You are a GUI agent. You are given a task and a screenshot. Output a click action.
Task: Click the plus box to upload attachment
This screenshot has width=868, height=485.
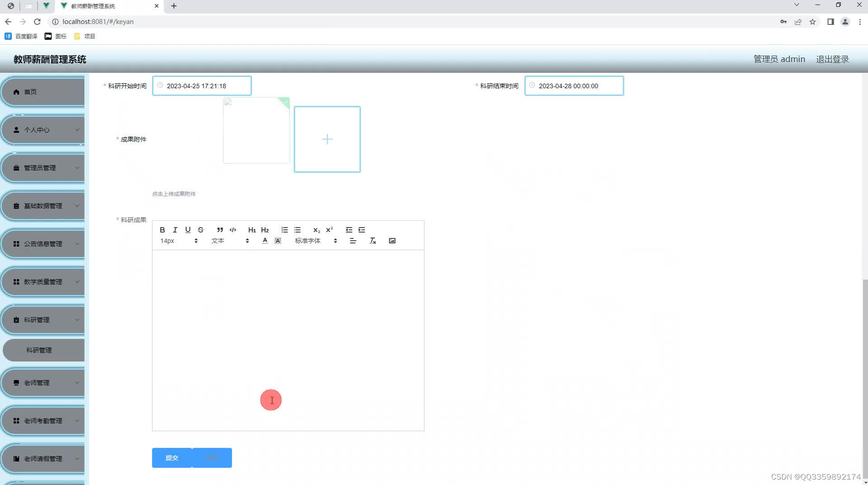pos(327,139)
